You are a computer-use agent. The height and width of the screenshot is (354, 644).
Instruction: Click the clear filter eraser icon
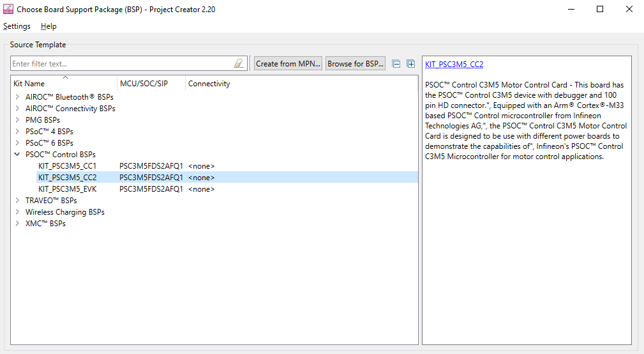click(239, 64)
